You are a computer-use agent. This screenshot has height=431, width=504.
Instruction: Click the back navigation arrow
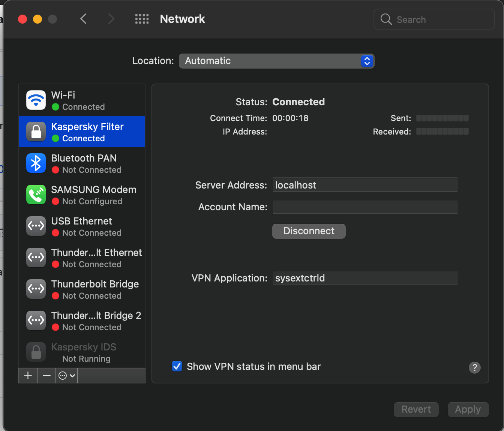click(83, 19)
